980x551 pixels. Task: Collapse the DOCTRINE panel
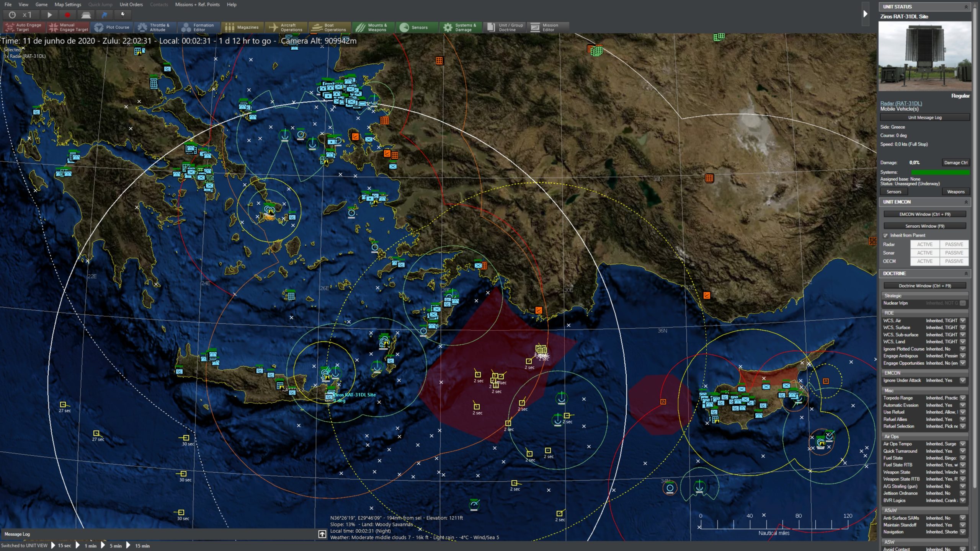[966, 274]
